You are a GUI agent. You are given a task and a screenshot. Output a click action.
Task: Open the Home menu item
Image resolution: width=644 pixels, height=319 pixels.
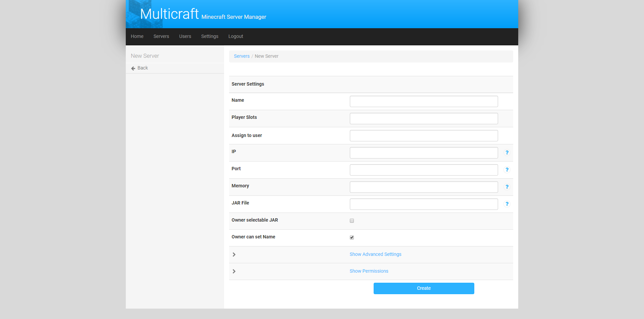137,36
